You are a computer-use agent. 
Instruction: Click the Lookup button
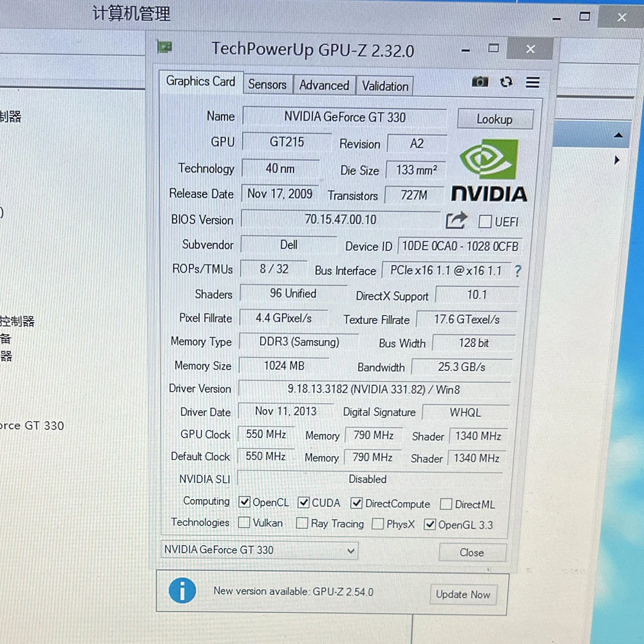[496, 118]
